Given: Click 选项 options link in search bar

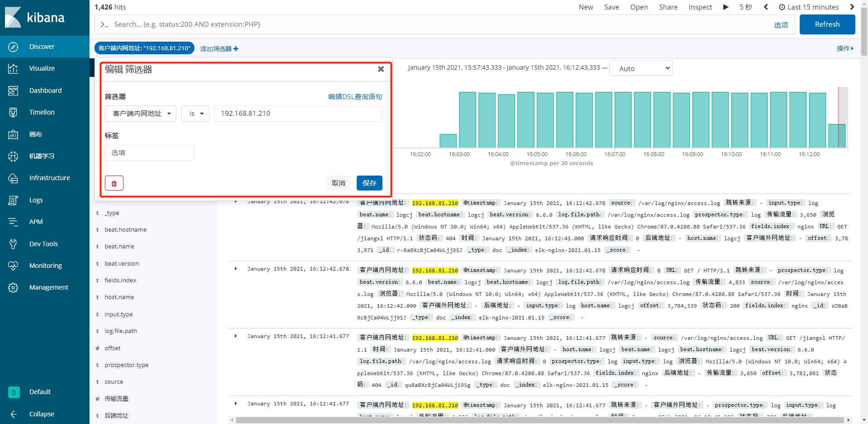Looking at the screenshot, I should [x=781, y=25].
